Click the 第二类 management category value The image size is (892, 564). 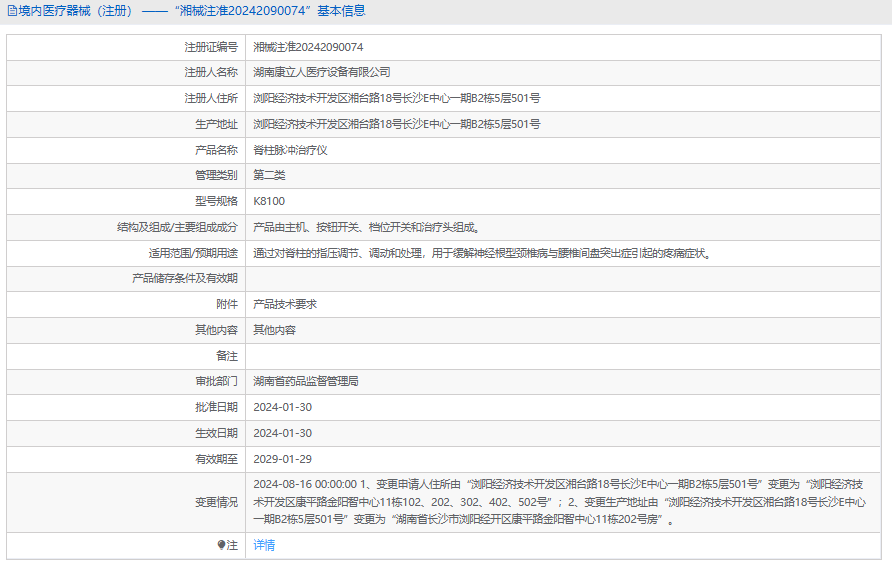coord(269,175)
